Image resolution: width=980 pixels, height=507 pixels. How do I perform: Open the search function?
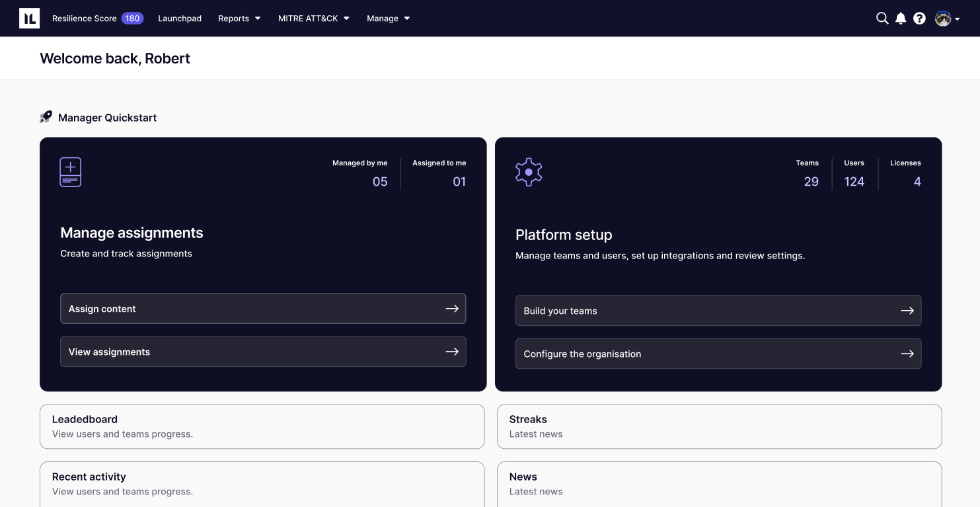pyautogui.click(x=882, y=19)
